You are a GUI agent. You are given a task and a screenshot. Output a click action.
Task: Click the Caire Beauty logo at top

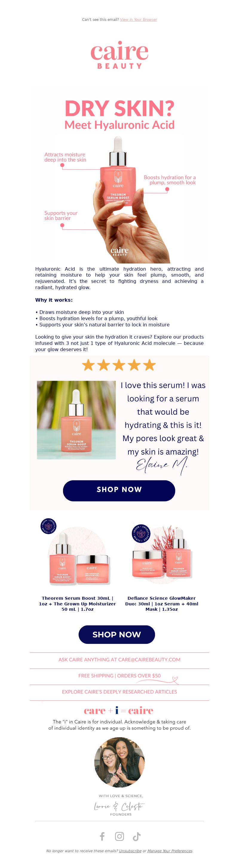pos(119,55)
